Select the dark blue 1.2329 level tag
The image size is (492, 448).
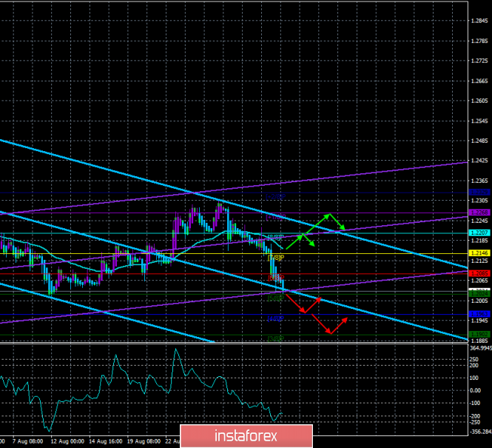point(479,193)
